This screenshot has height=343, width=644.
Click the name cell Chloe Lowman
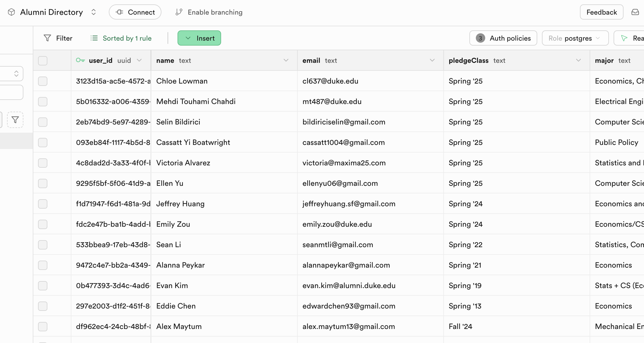tap(224, 81)
